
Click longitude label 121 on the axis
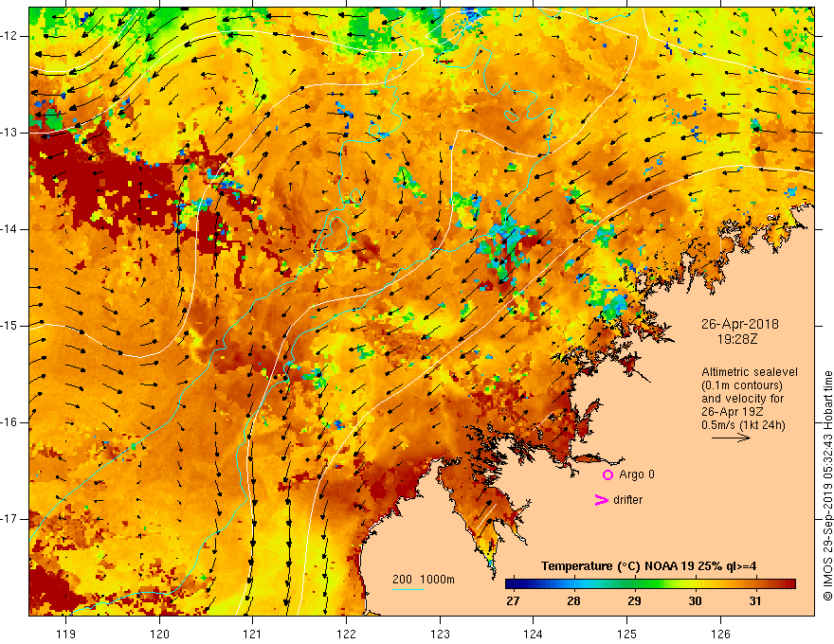coord(253,634)
